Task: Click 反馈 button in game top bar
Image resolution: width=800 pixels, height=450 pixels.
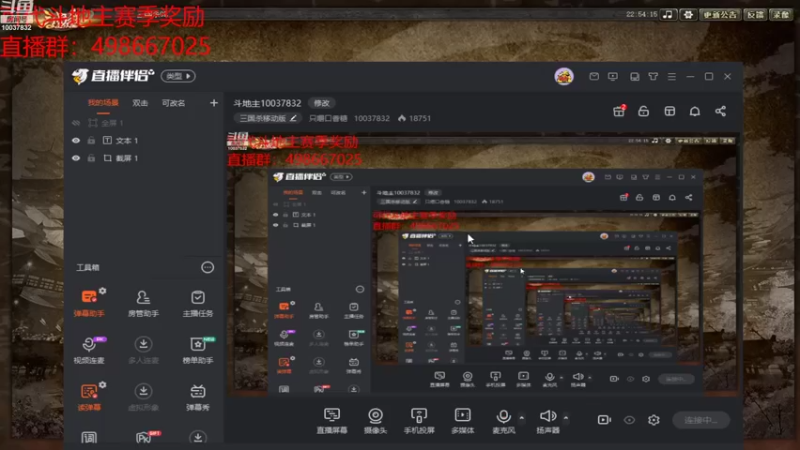Action: click(x=756, y=14)
